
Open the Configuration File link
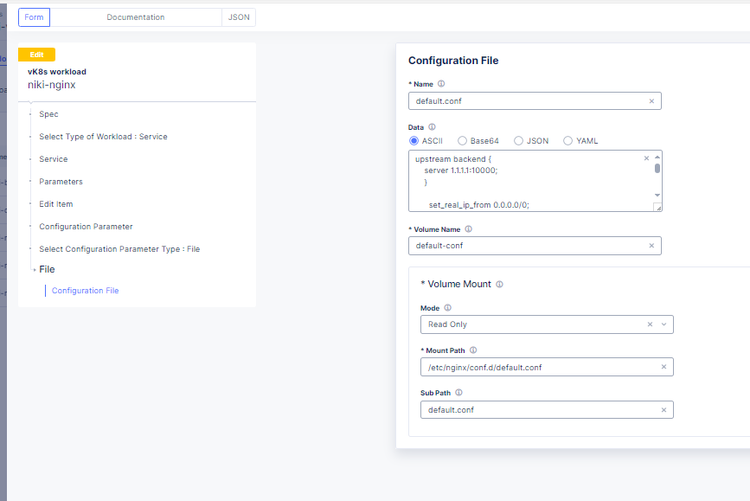[85, 291]
